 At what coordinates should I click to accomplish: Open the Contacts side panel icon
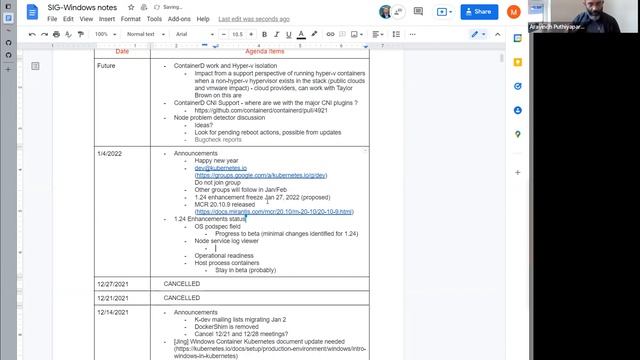point(518,110)
